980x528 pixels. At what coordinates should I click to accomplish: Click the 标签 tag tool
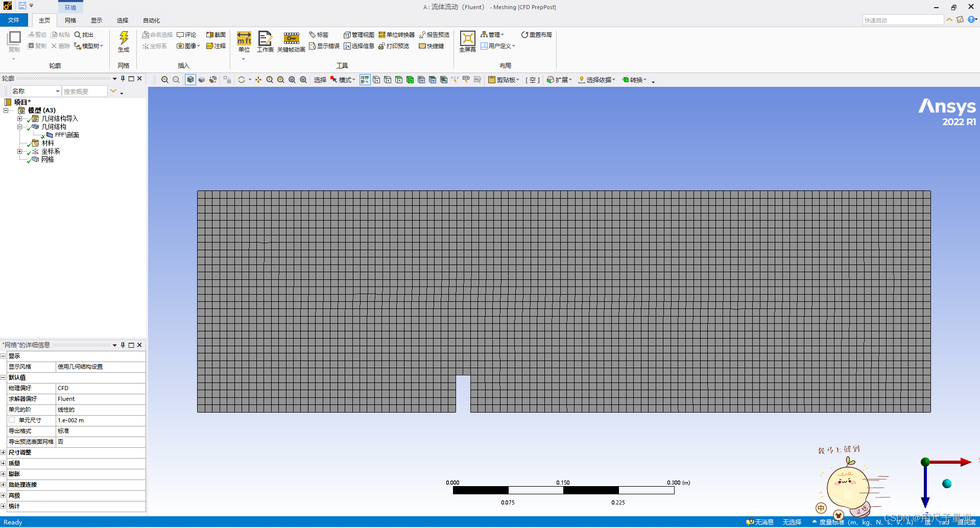coord(319,35)
